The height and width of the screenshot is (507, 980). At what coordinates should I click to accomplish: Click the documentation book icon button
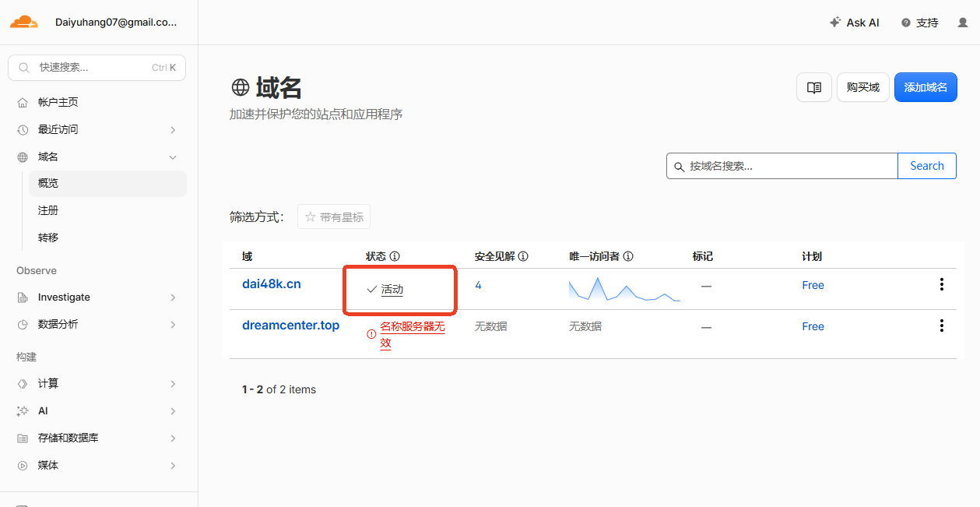point(814,87)
